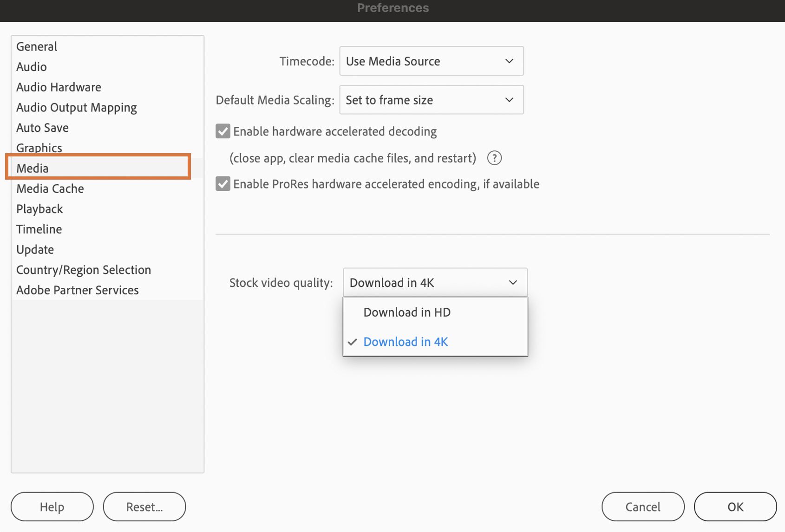Disable hardware accelerated decoding checkbox
Screen dimensions: 785x532
tap(223, 131)
